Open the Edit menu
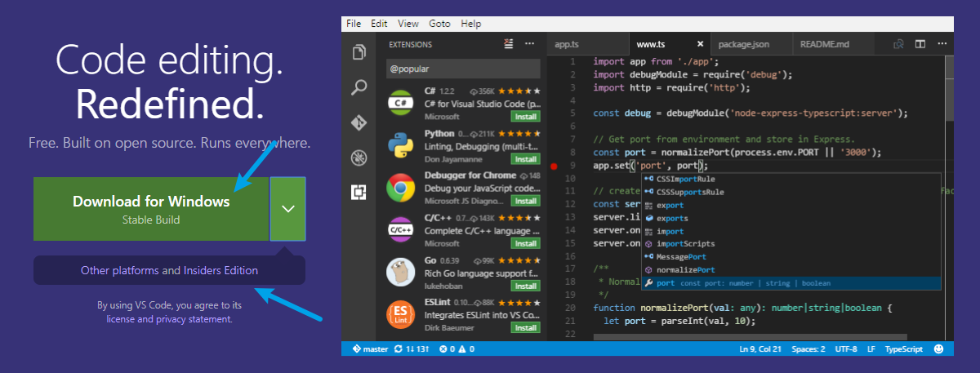The height and width of the screenshot is (373, 980). point(379,24)
